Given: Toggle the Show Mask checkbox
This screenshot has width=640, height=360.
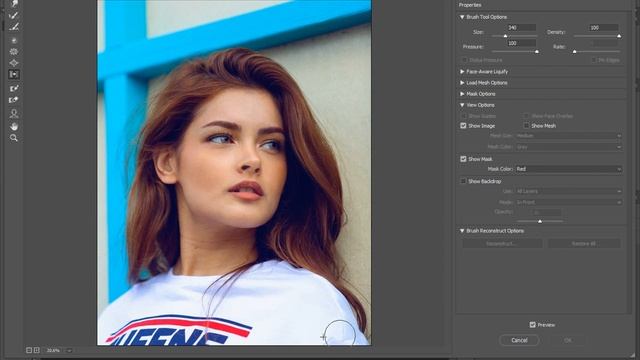Looking at the screenshot, I should click(x=463, y=159).
